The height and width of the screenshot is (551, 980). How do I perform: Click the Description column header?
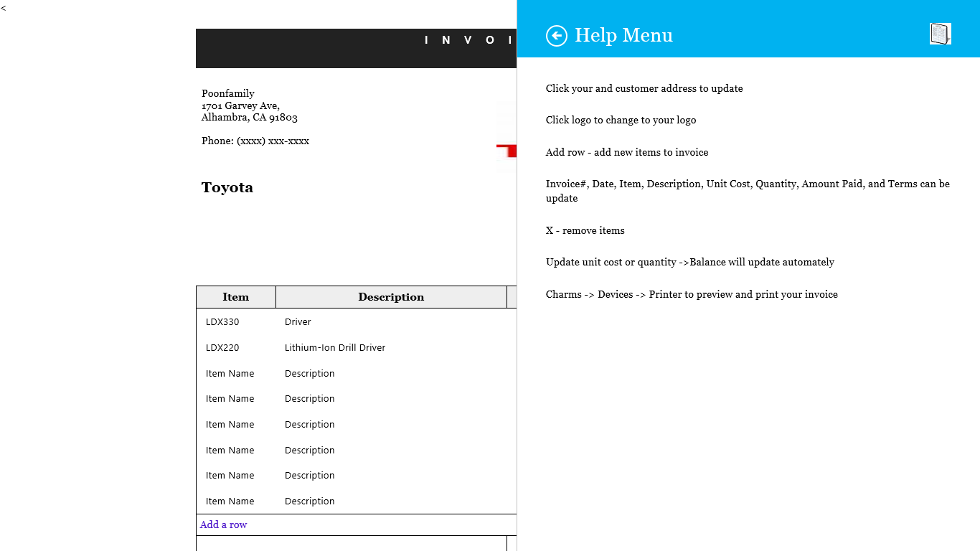coord(391,297)
